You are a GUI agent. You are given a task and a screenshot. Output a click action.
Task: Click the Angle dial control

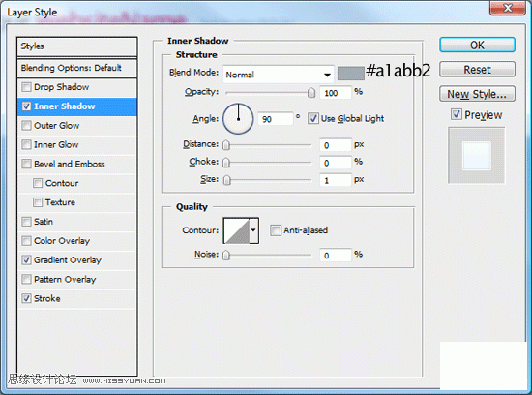(238, 119)
